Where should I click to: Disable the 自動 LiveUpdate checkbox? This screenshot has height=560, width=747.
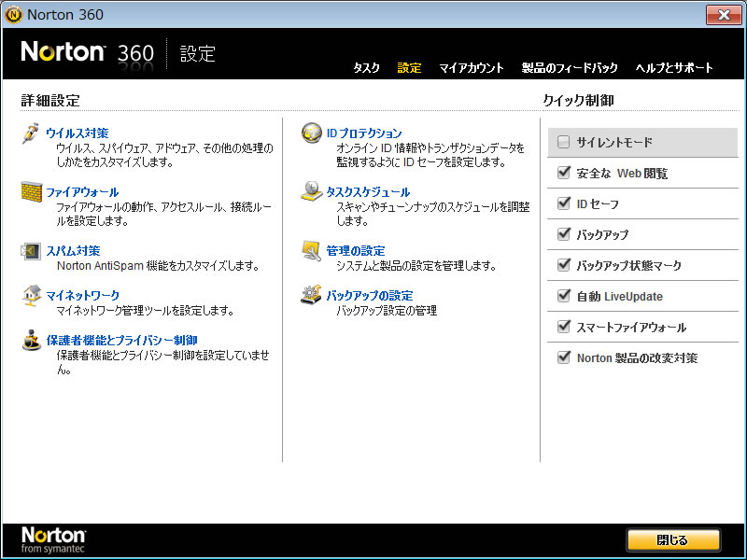coord(563,296)
